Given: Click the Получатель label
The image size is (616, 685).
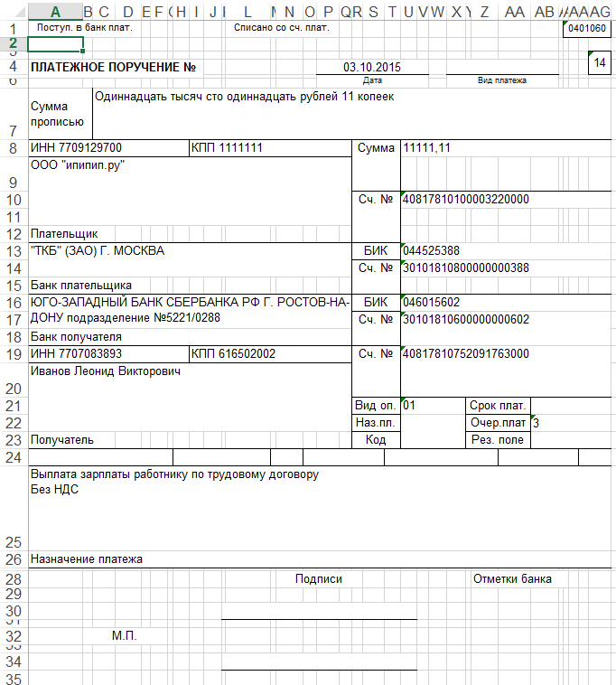Looking at the screenshot, I should point(62,440).
